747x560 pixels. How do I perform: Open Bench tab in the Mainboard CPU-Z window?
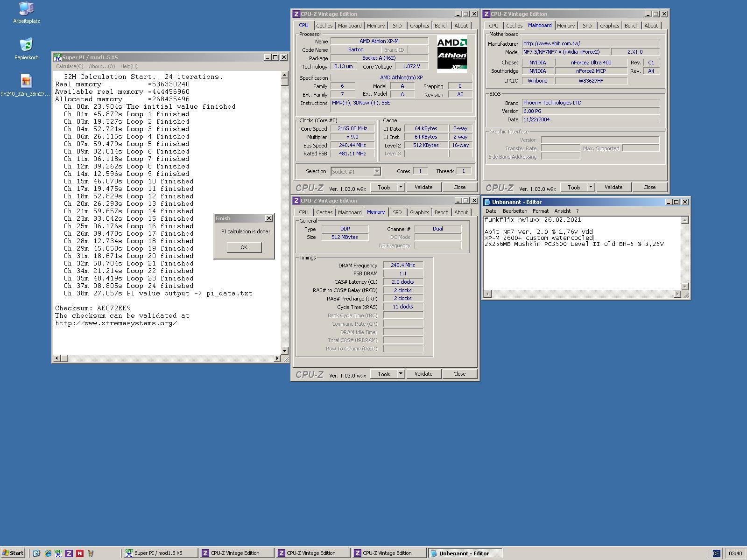pos(631,26)
